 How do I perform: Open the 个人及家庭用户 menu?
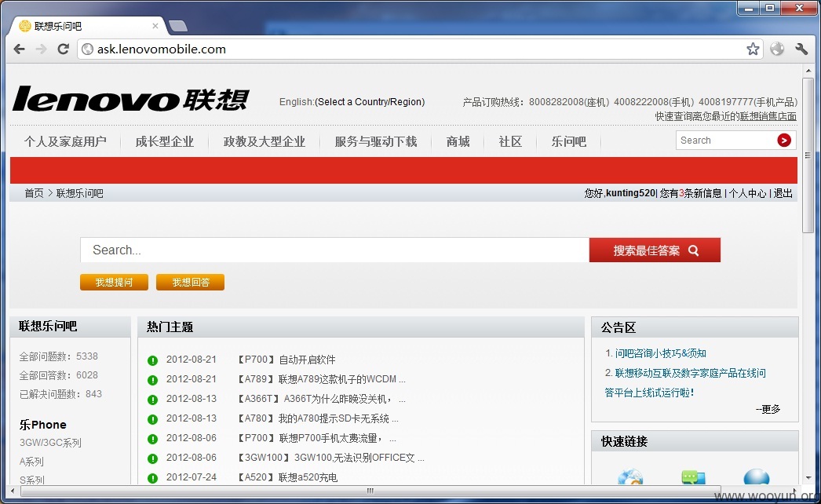(65, 141)
